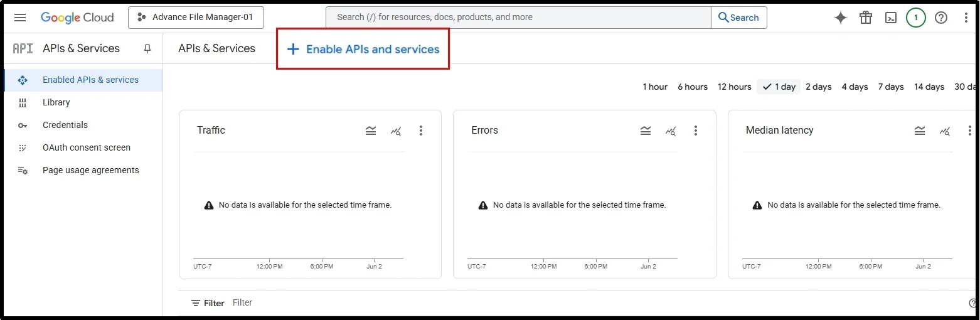The image size is (980, 320).
Task: Open the top-right settings kebab menu
Action: pyautogui.click(x=966, y=18)
